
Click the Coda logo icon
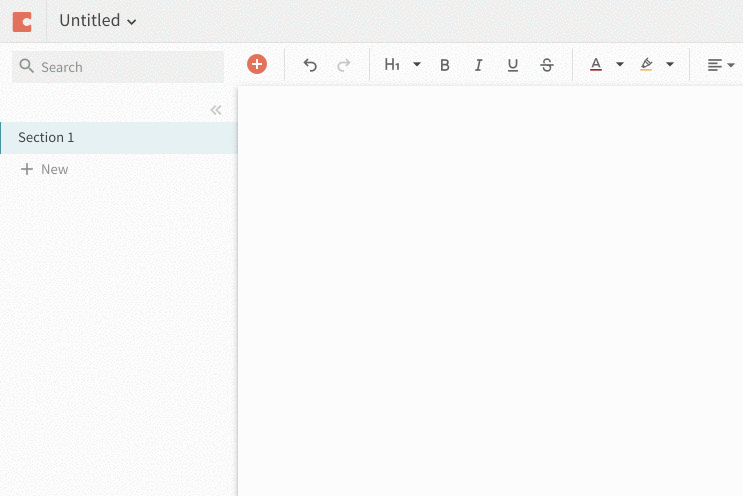pos(22,22)
